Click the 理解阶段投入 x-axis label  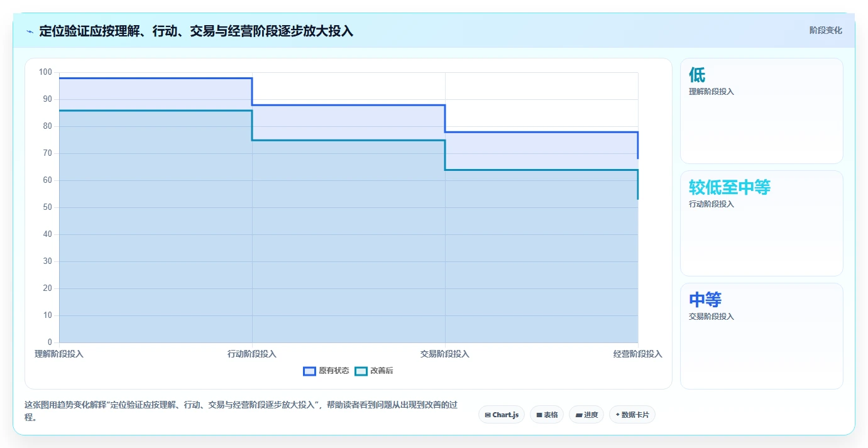click(59, 354)
